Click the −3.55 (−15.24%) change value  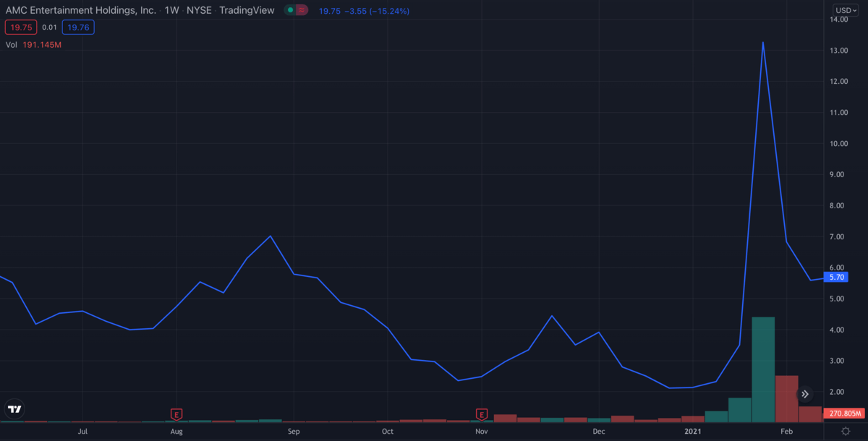click(376, 11)
